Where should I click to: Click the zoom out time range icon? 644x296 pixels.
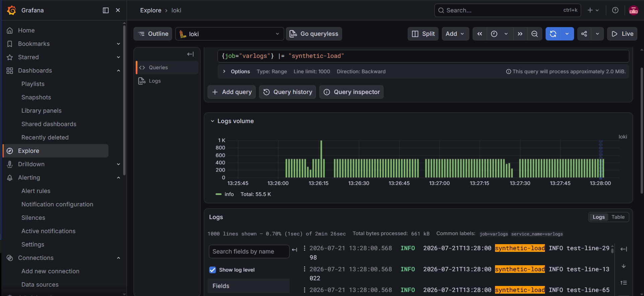point(535,34)
